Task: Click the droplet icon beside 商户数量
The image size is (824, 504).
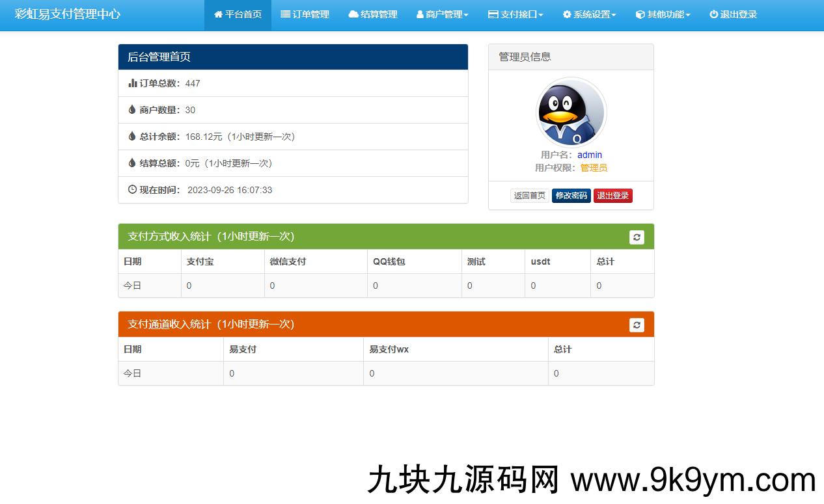Action: tap(132, 110)
